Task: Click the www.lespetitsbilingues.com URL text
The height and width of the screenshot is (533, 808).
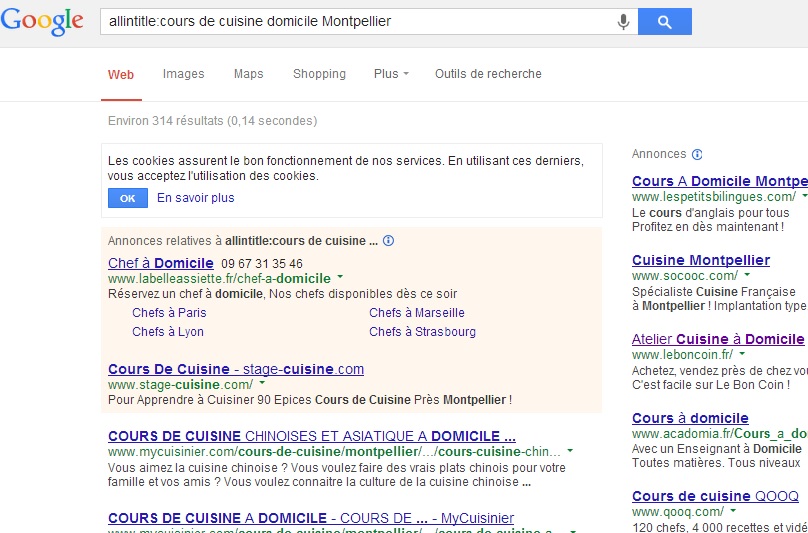Action: point(714,196)
